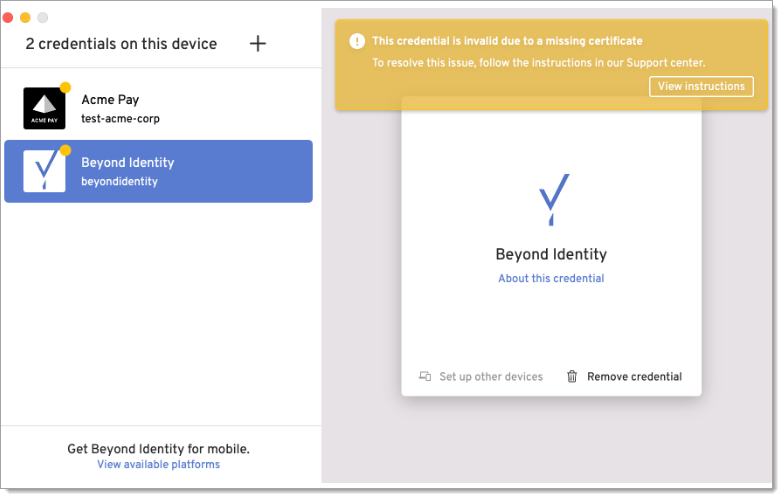
Task: Click Beyond Identity name in the list
Action: 128,162
